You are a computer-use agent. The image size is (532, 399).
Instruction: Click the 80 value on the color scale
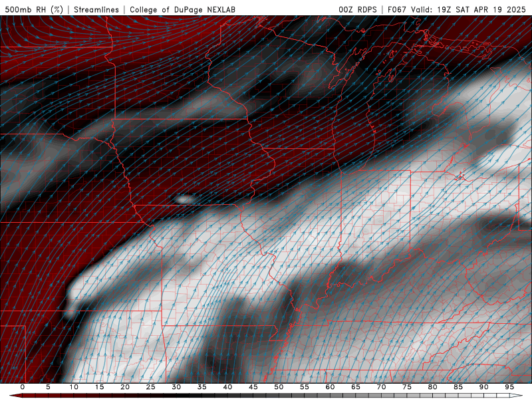pyautogui.click(x=432, y=387)
